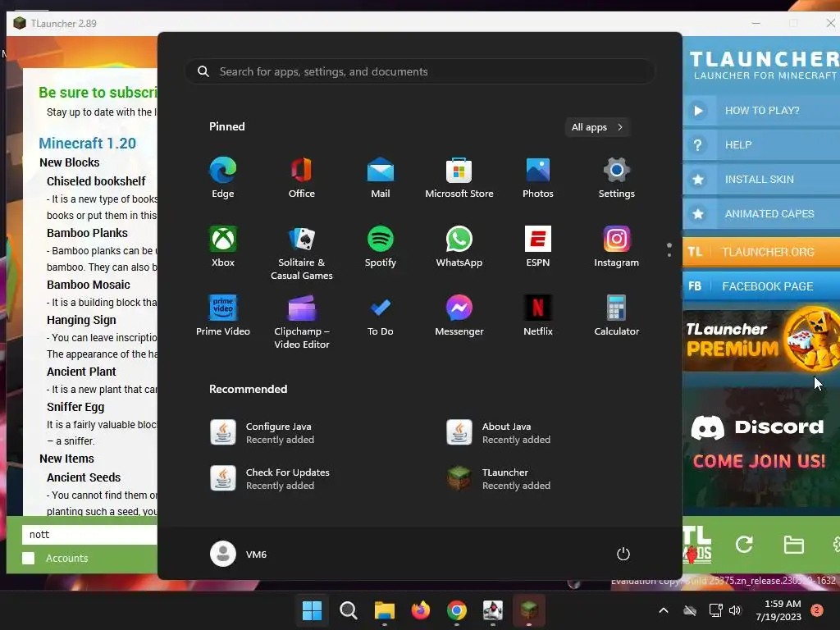Open WhatsApp

pyautogui.click(x=459, y=247)
